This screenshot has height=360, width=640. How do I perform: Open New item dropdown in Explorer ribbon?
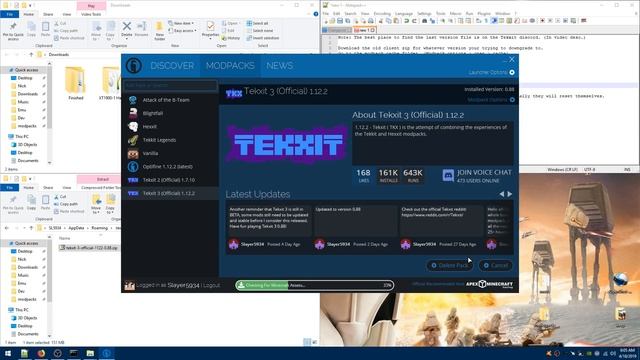point(181,23)
